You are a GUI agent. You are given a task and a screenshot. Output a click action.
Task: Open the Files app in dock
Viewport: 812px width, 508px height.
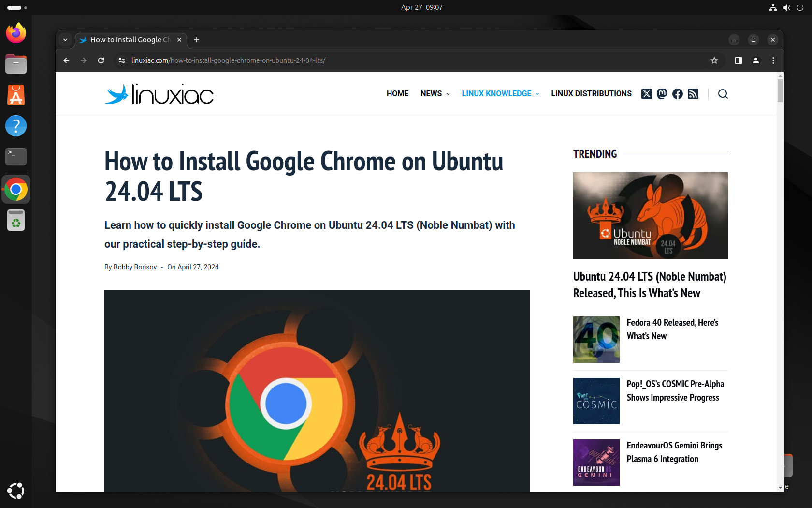tap(16, 64)
